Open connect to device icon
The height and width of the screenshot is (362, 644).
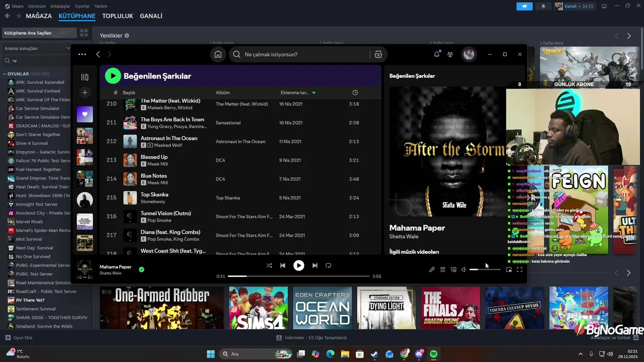click(x=453, y=269)
